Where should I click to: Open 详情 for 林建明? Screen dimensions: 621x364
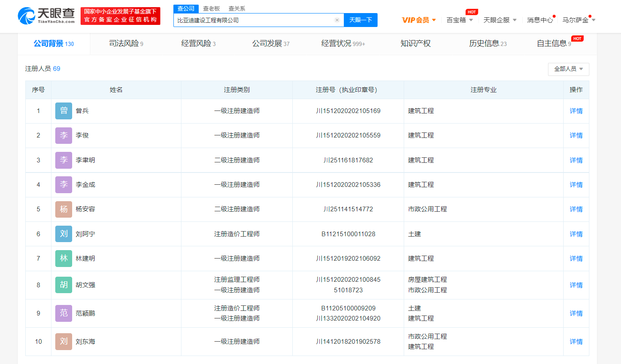[576, 259]
